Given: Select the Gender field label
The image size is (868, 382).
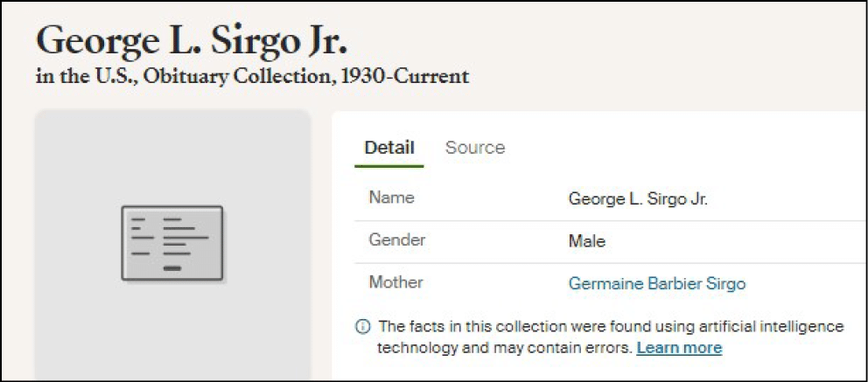Looking at the screenshot, I should tap(396, 240).
